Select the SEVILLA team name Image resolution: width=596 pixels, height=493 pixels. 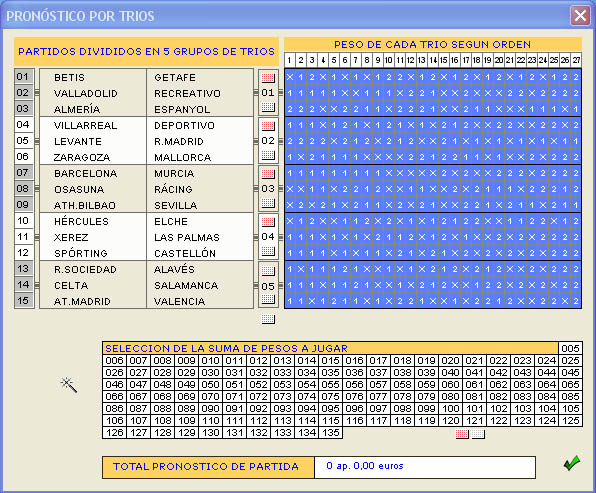(176, 206)
